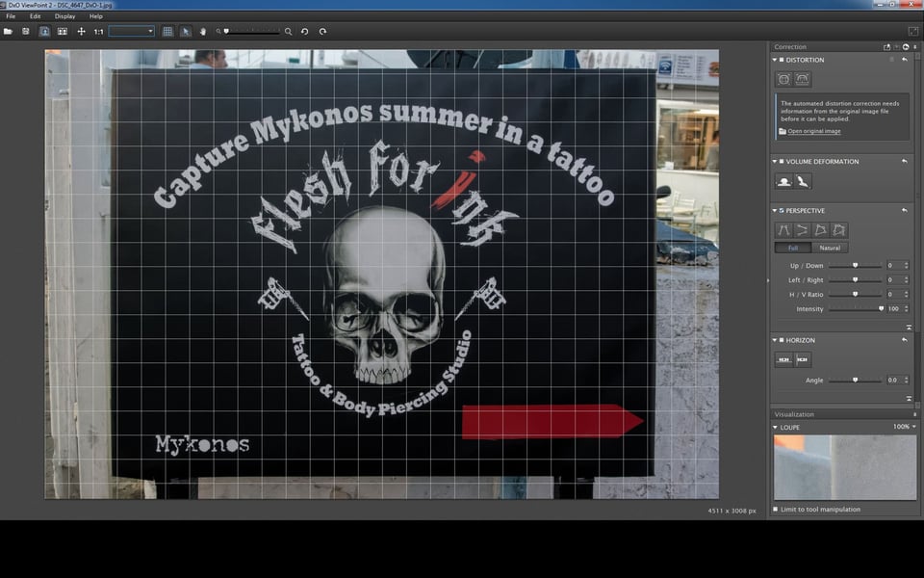Adjust the Up / Down slider
The height and width of the screenshot is (578, 924).
pyautogui.click(x=855, y=266)
